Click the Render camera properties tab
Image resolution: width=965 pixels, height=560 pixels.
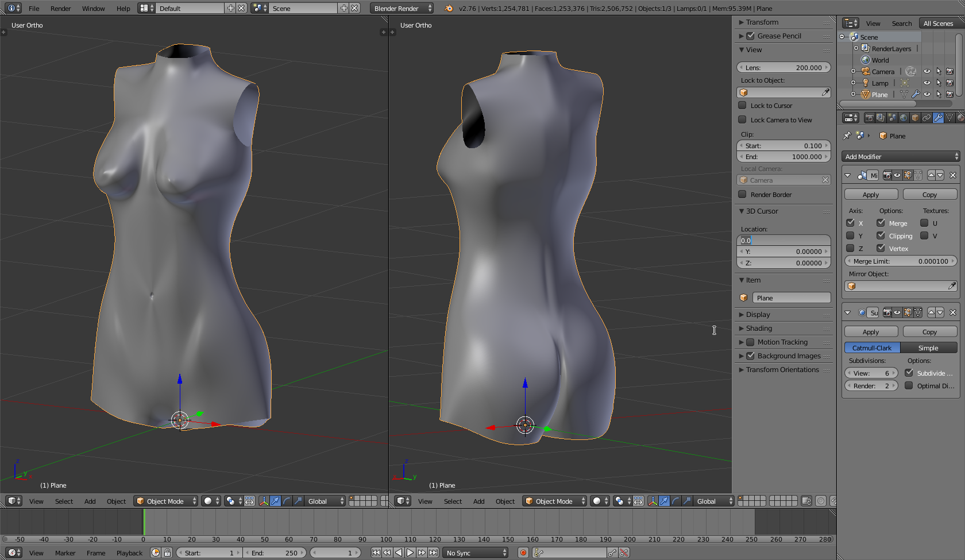tap(870, 118)
